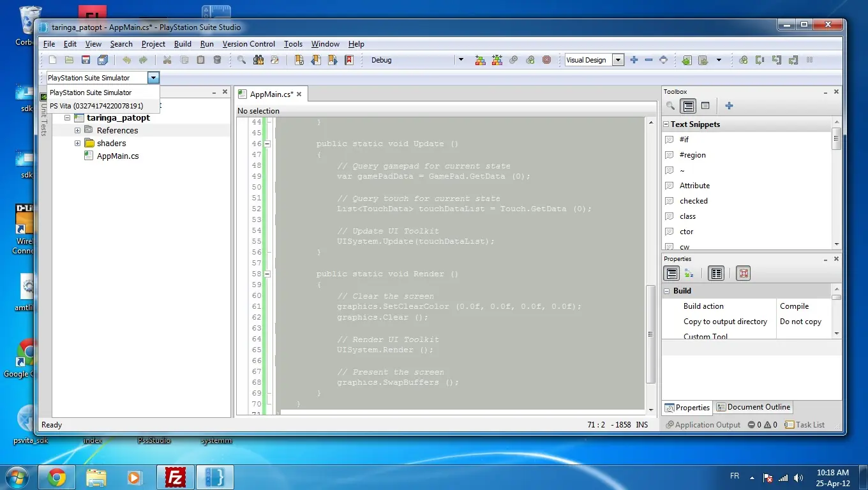
Task: Click the Find magnifier icon in the toolbar
Action: pos(241,60)
